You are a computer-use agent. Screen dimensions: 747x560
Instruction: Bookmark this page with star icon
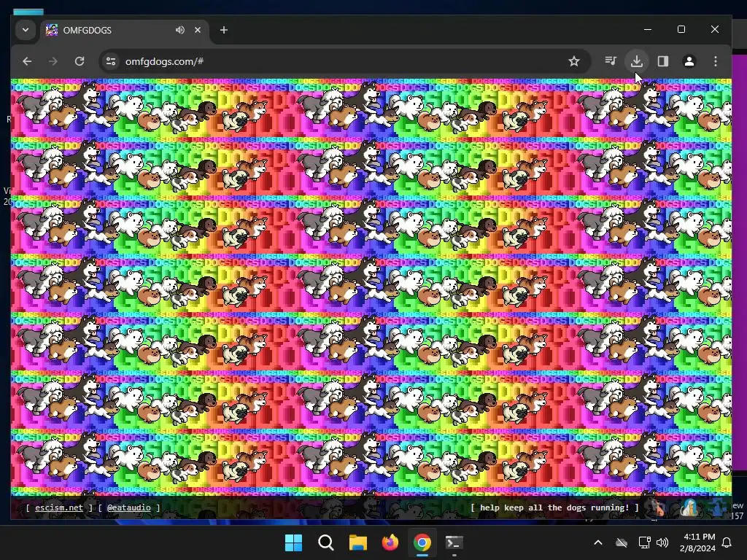(574, 61)
